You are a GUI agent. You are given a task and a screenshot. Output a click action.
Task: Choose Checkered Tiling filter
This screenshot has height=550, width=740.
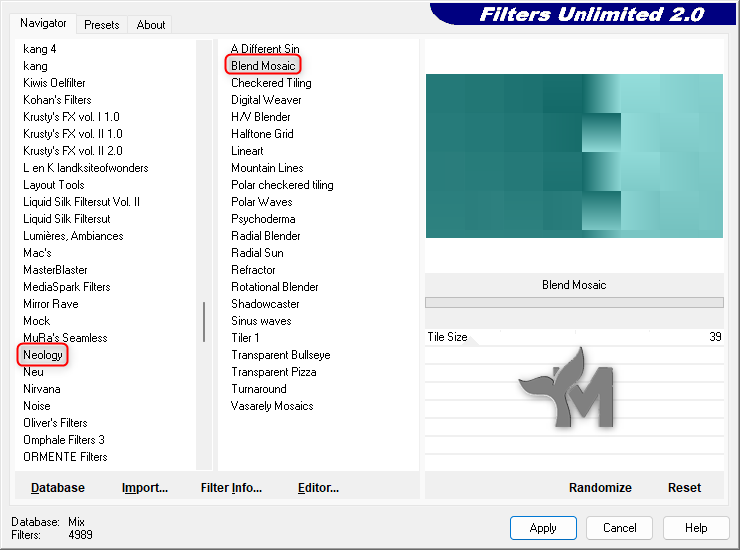[x=271, y=83]
